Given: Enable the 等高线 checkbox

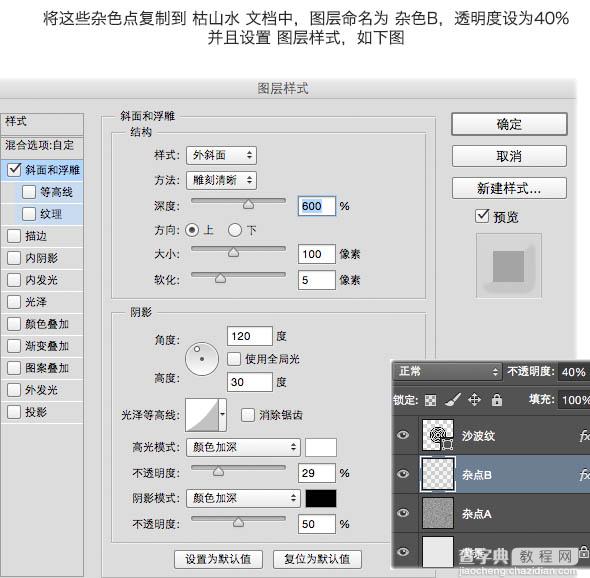Looking at the screenshot, I should 29,192.
